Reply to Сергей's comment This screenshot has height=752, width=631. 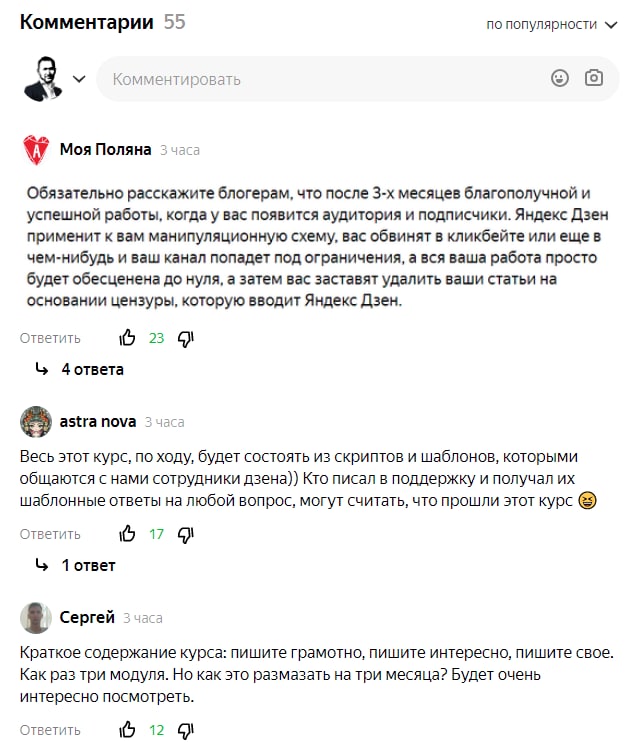[50, 730]
